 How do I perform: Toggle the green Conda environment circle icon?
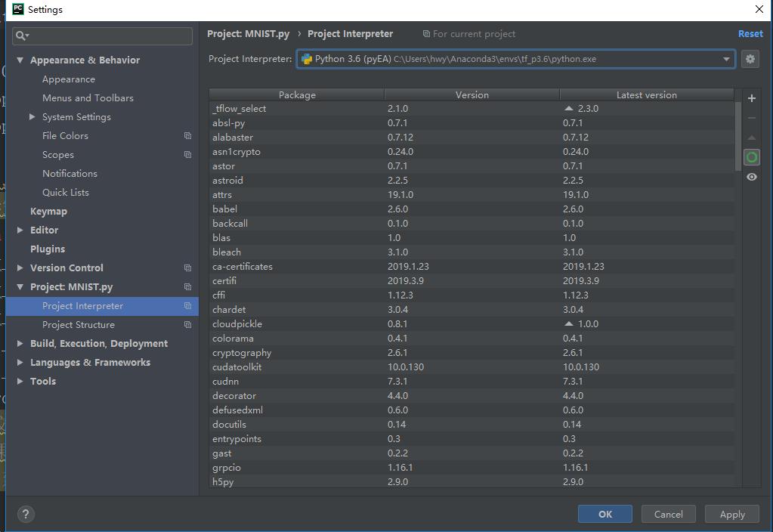751,157
